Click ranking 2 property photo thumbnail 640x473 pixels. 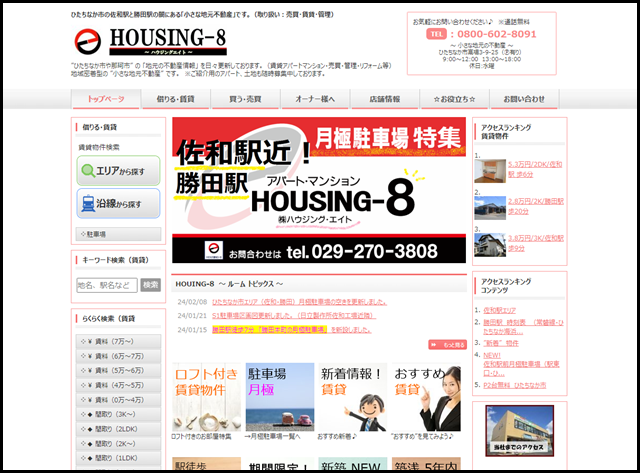[490, 208]
